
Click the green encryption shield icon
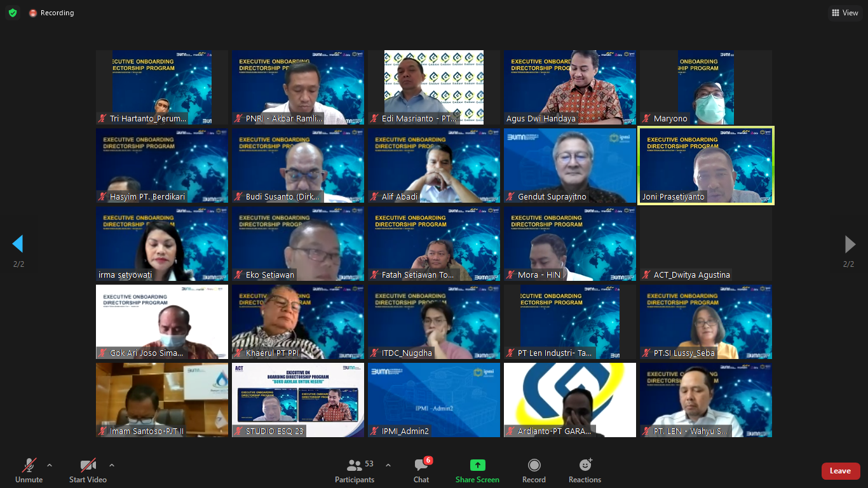tap(13, 13)
